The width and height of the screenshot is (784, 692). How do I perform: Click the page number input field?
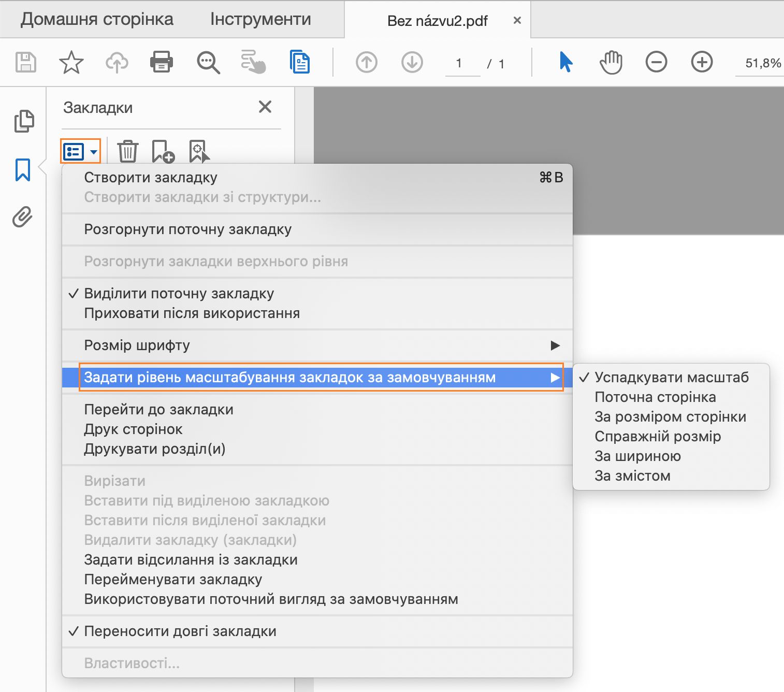pyautogui.click(x=462, y=64)
